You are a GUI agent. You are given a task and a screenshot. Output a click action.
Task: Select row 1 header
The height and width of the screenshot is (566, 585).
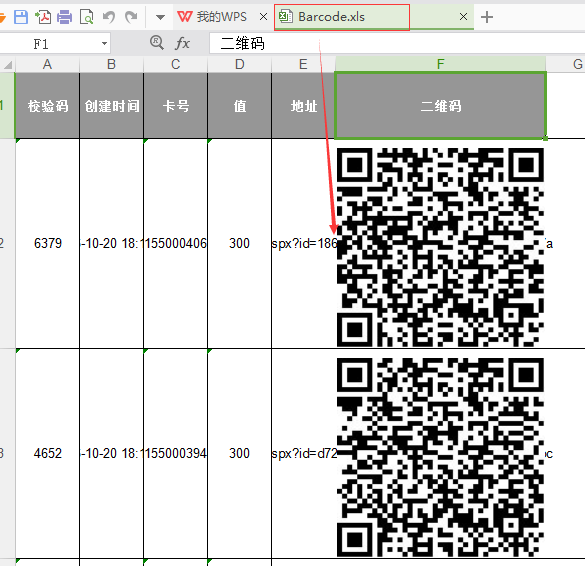click(7, 106)
